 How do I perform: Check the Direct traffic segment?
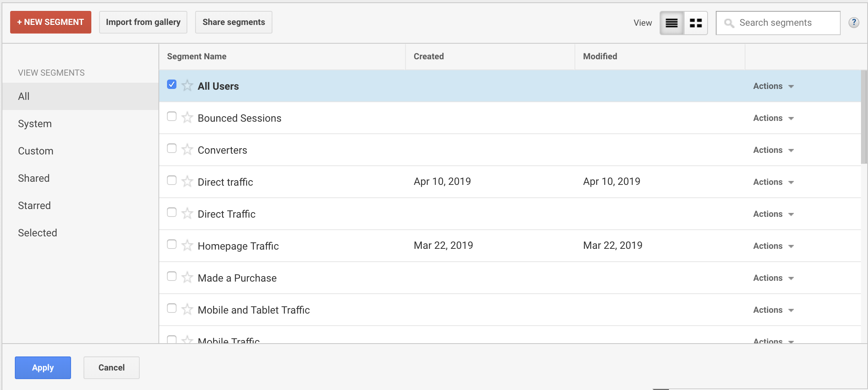coord(172,180)
